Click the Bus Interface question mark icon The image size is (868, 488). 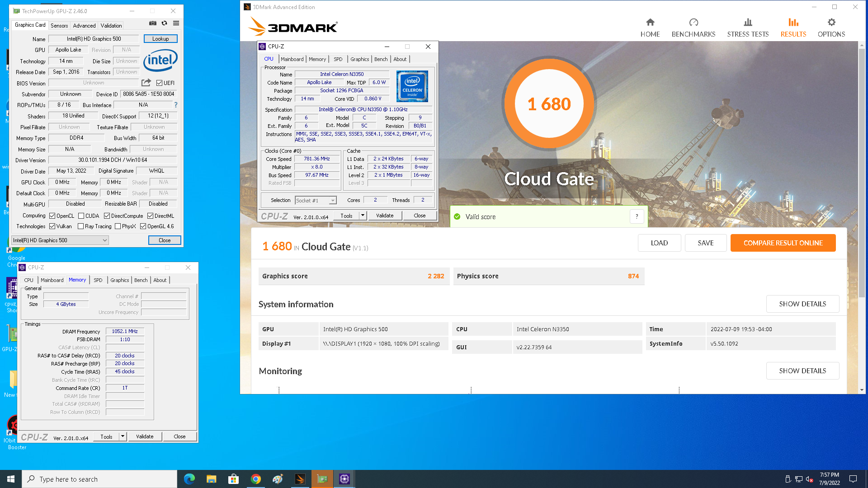(176, 105)
